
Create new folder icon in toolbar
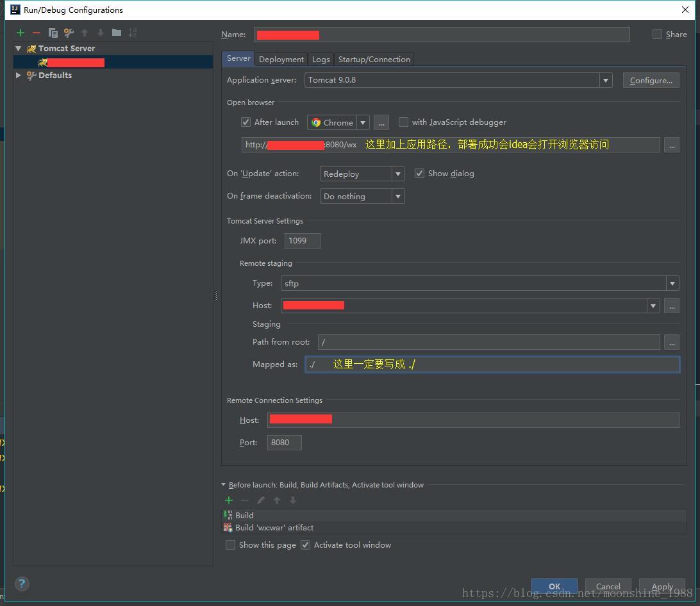(x=117, y=33)
